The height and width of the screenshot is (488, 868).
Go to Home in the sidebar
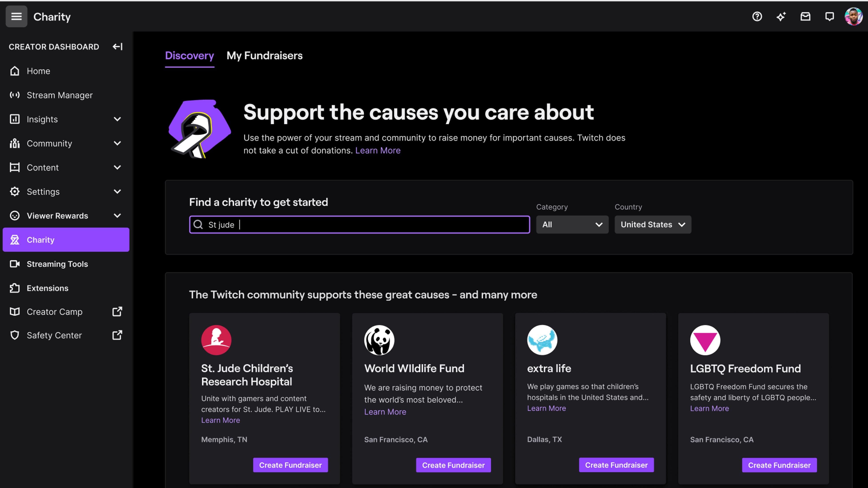point(66,71)
